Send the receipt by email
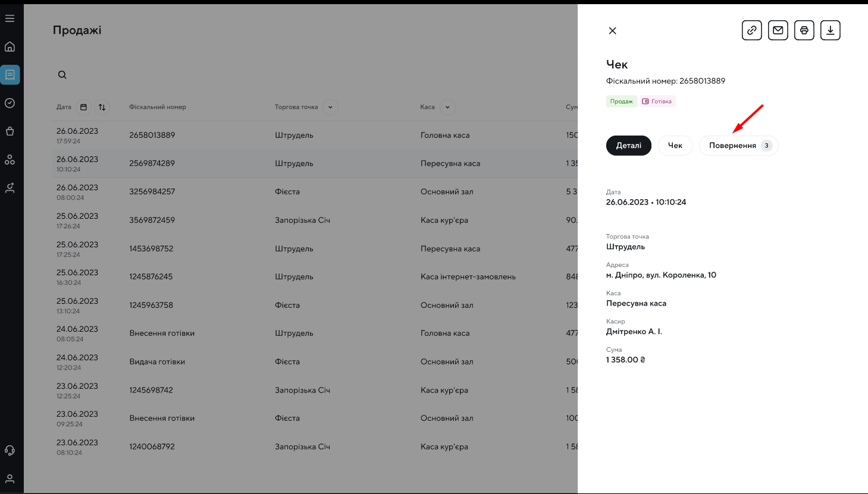 [778, 30]
